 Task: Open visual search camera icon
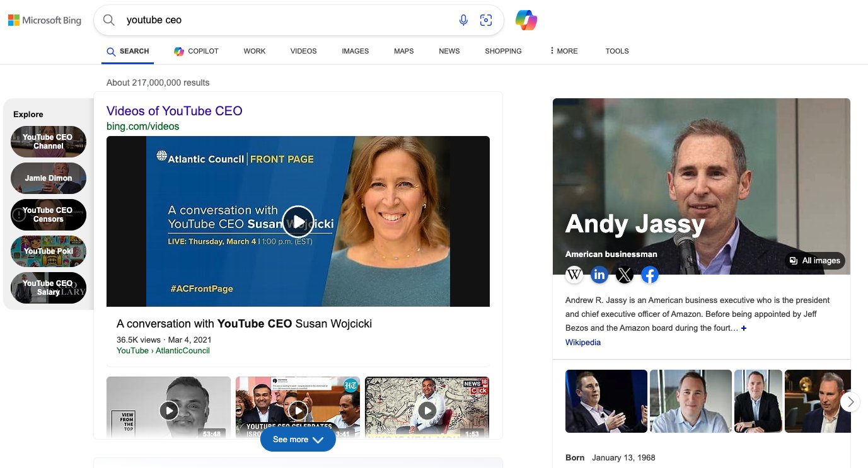pyautogui.click(x=486, y=20)
